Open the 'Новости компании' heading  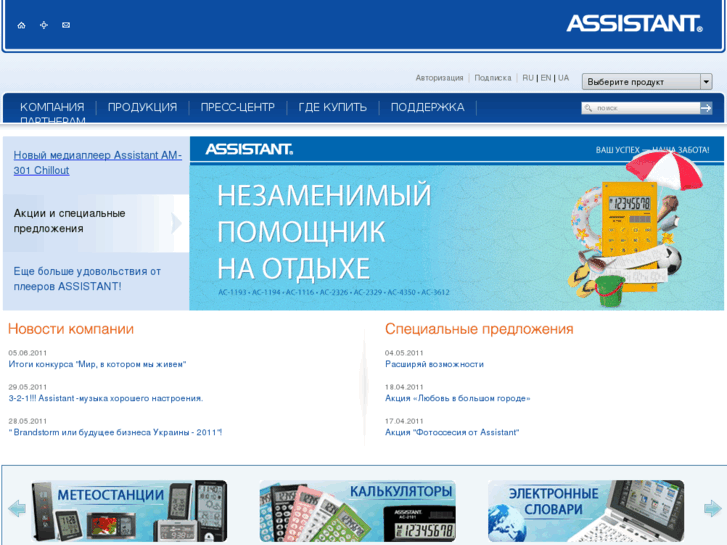(x=70, y=329)
